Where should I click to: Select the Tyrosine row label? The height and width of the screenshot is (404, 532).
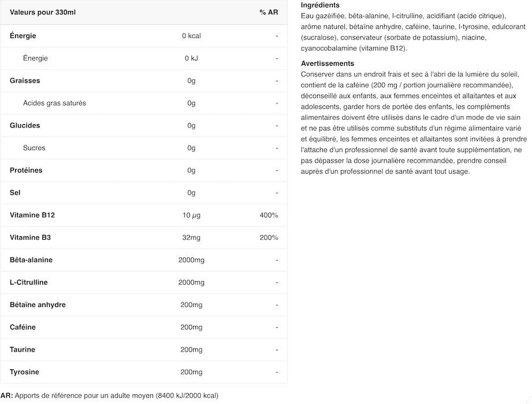point(24,372)
